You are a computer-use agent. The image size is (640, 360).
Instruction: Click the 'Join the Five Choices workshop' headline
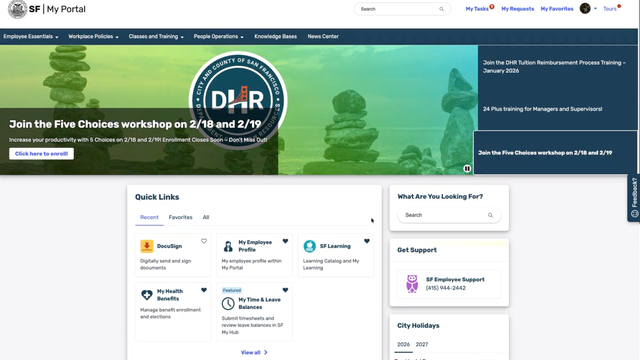pos(135,124)
